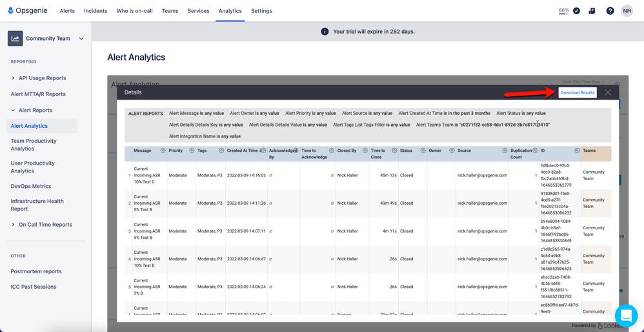Open ICC Past Sessions
This screenshot has height=332, width=644.
click(34, 287)
